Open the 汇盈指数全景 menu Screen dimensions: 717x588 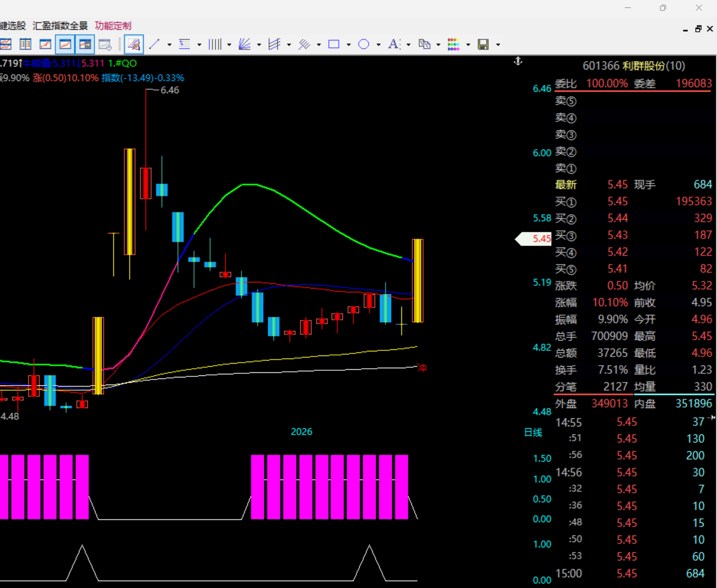(x=60, y=26)
